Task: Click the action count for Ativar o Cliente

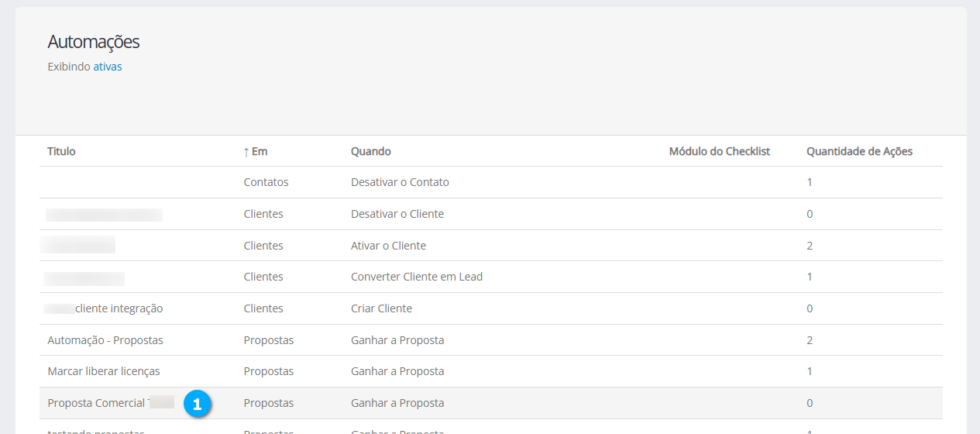Action: pyautogui.click(x=810, y=246)
